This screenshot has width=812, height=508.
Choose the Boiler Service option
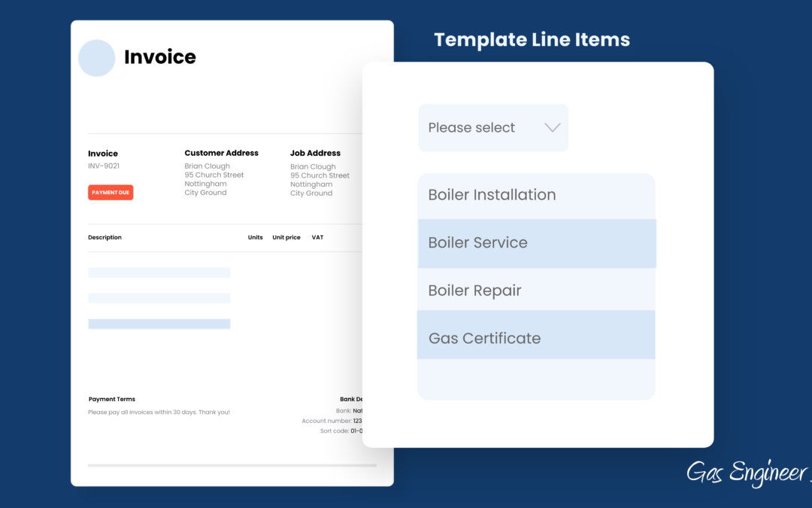point(477,243)
